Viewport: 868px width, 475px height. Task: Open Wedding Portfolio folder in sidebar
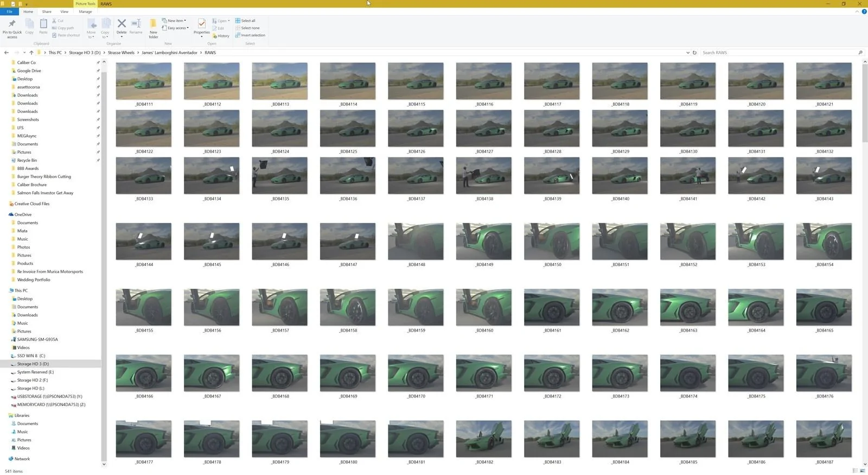[34, 280]
